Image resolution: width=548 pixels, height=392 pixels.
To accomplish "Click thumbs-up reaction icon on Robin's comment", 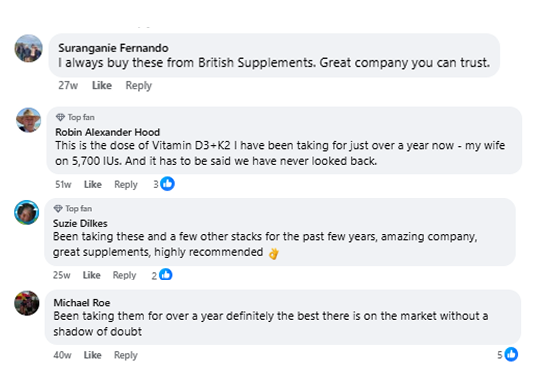I will point(167,184).
